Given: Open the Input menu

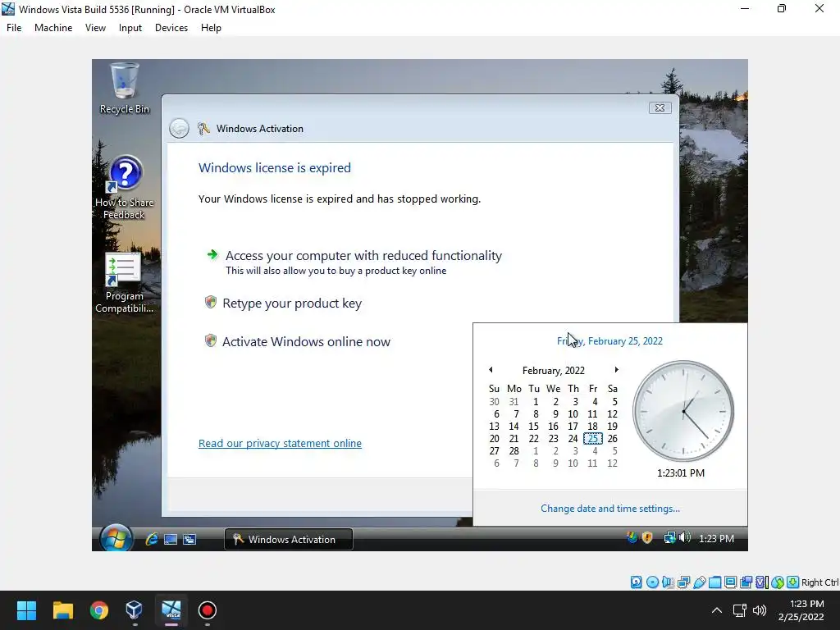Looking at the screenshot, I should [x=130, y=28].
